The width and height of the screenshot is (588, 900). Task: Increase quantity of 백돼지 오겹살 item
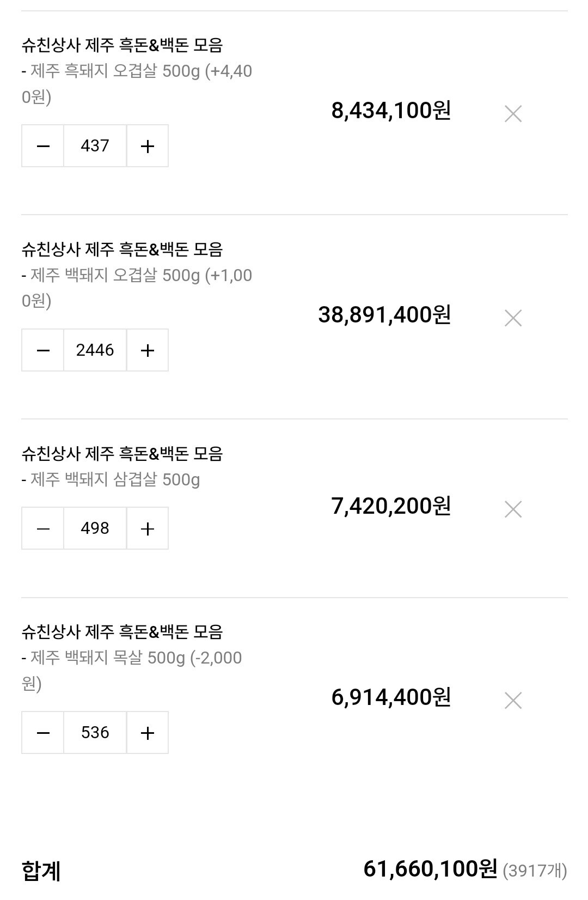(148, 350)
